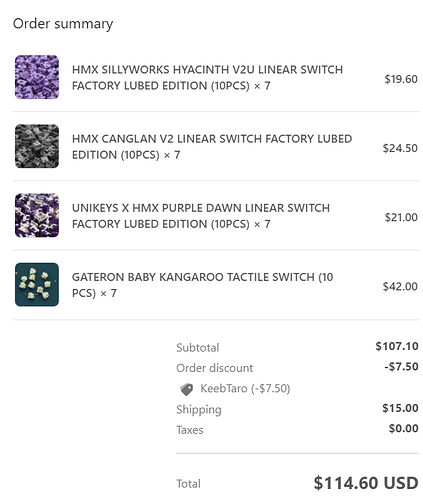Click the Subtotal amount $107.10
The height and width of the screenshot is (500, 423).
coord(397,346)
